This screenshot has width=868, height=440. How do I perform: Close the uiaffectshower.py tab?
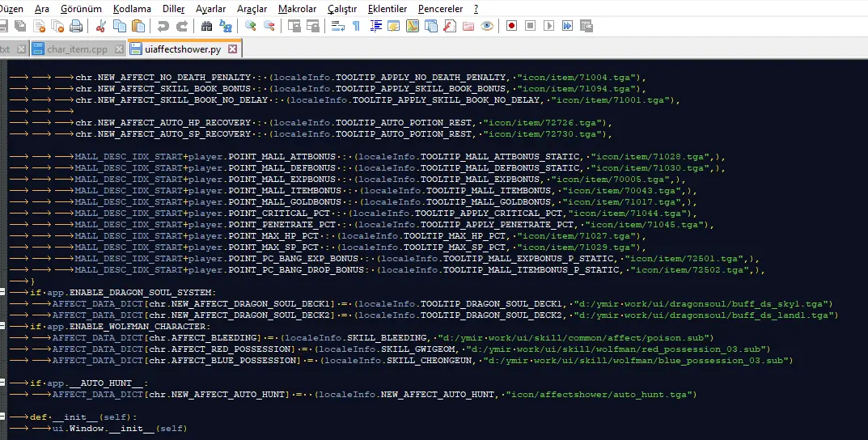232,49
